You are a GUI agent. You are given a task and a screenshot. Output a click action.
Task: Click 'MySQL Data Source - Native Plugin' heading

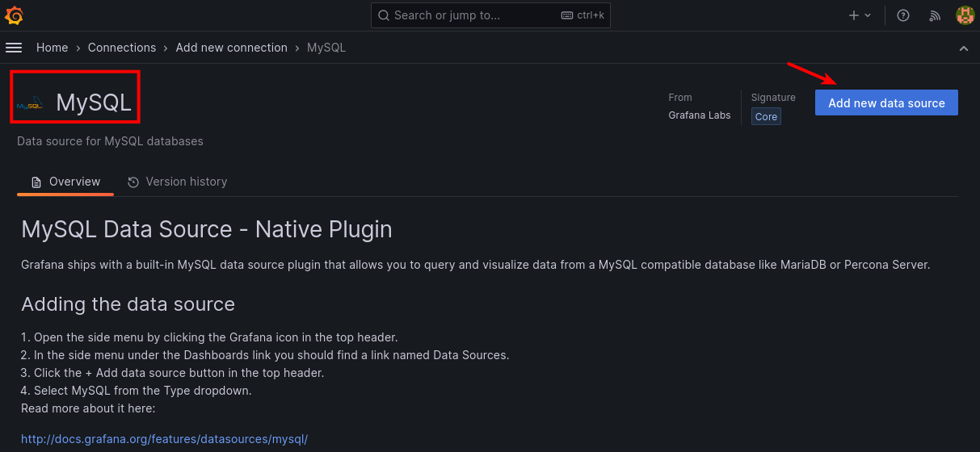207,229
